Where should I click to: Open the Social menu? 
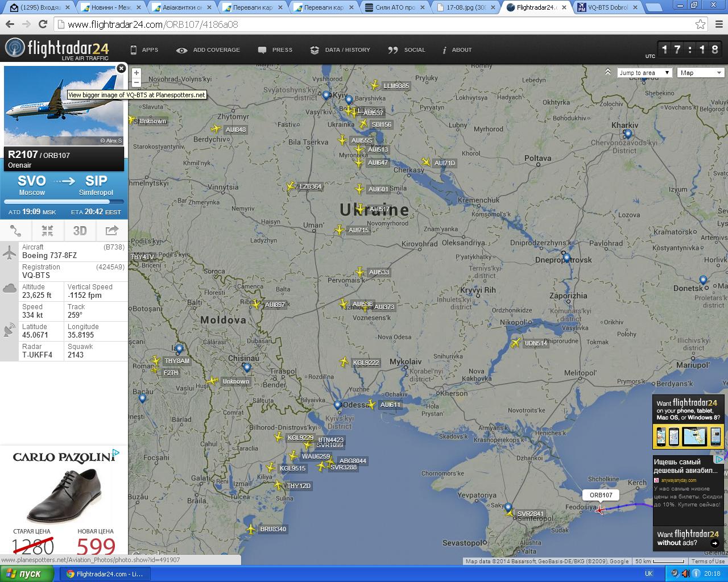tap(407, 50)
